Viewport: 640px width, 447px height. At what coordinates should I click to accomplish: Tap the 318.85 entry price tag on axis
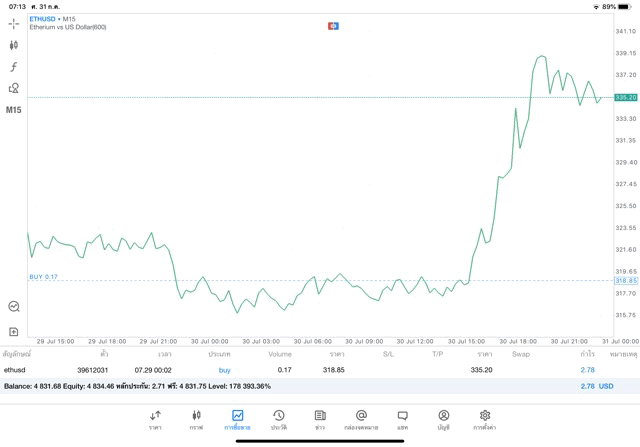pyautogui.click(x=626, y=280)
